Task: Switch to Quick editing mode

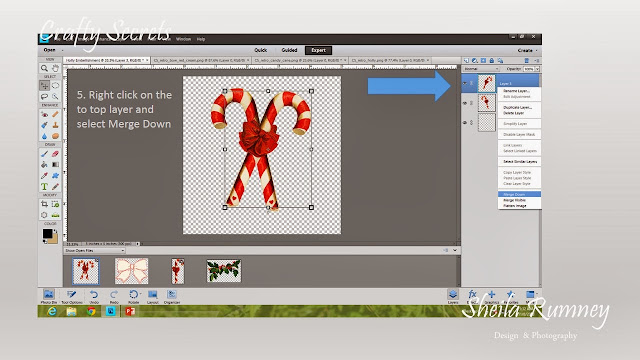Action: pyautogui.click(x=260, y=50)
